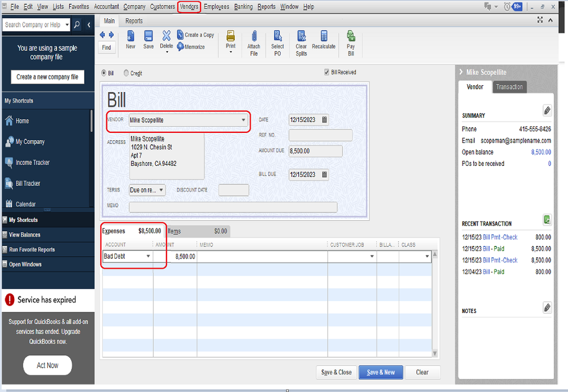Select the Credit radio button
This screenshot has height=392, width=568.
coord(126,73)
